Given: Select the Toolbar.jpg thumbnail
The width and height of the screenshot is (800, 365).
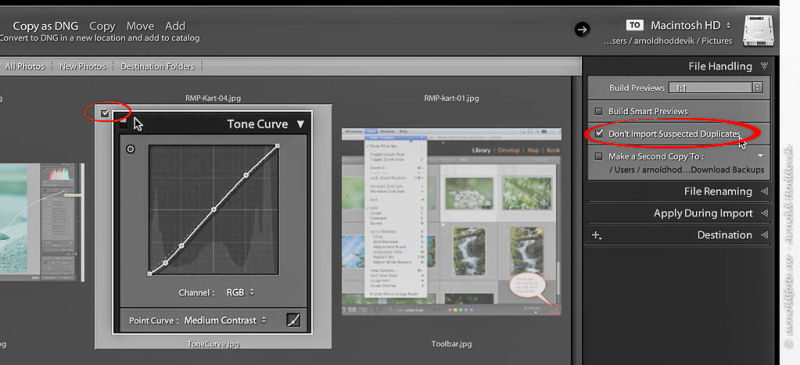Looking at the screenshot, I should [452, 221].
